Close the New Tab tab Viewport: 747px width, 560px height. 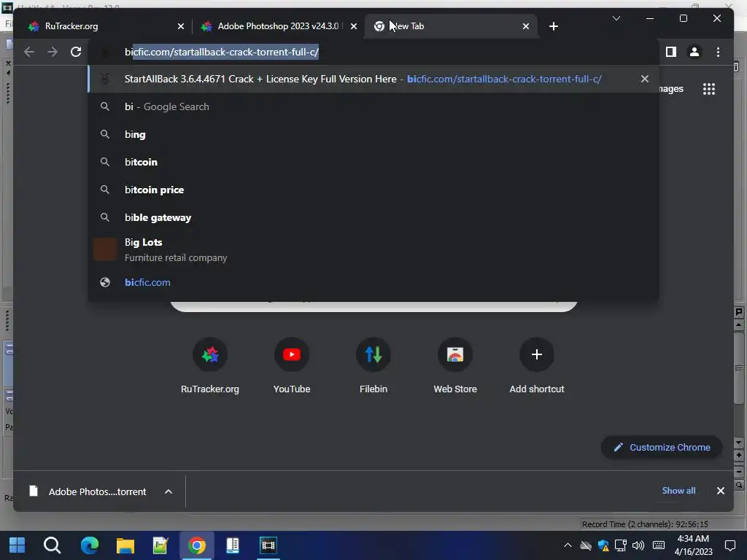point(525,26)
